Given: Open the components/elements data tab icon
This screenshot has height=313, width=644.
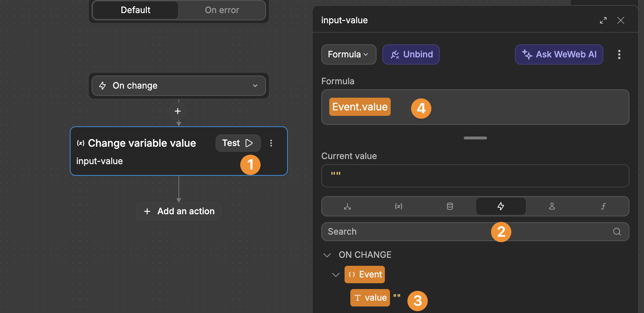Looking at the screenshot, I should click(x=347, y=206).
